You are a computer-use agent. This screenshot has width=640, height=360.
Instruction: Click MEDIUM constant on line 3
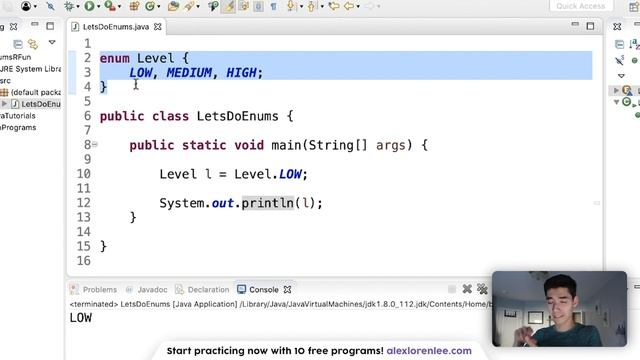189,73
